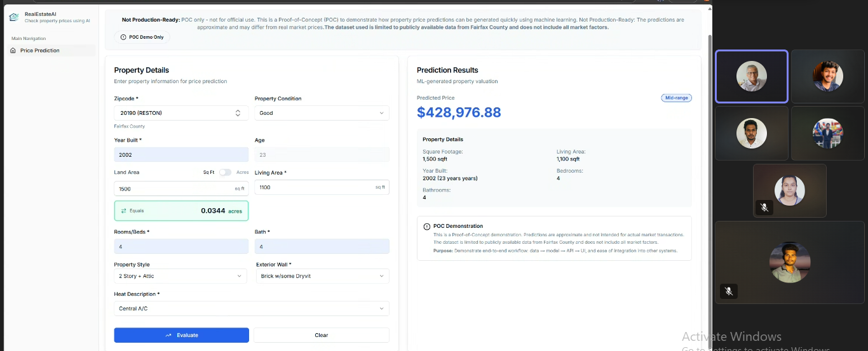Open the Heat Description dropdown

(x=251, y=308)
